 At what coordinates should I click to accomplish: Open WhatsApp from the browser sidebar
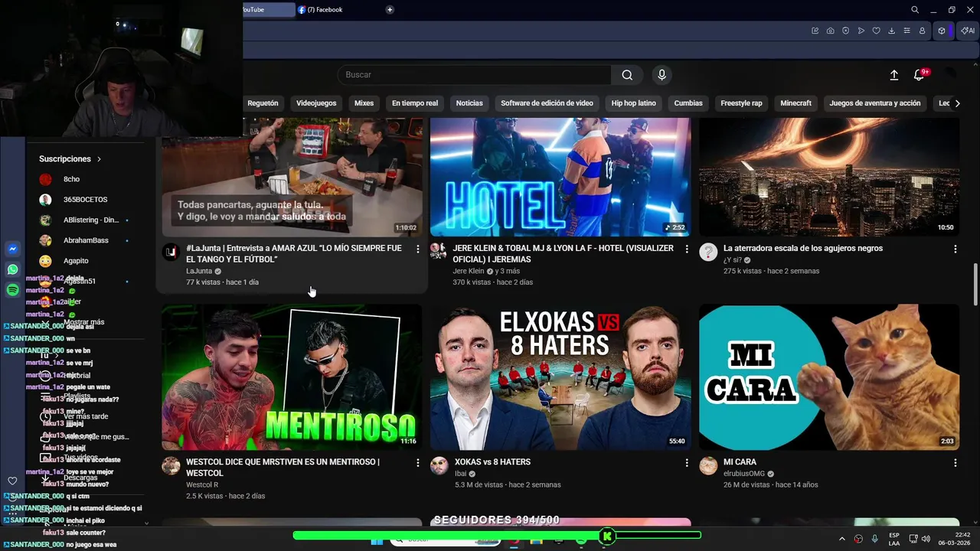pos(13,269)
